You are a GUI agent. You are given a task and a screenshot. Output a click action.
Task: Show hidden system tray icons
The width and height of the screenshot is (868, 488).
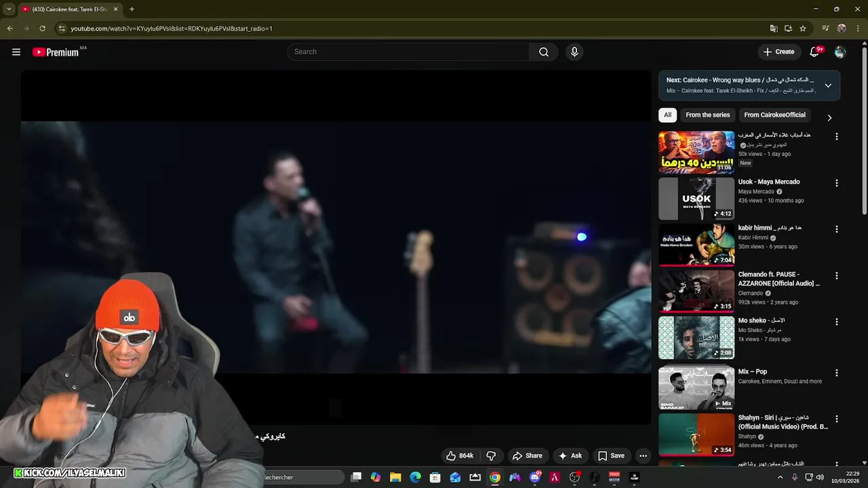click(780, 477)
